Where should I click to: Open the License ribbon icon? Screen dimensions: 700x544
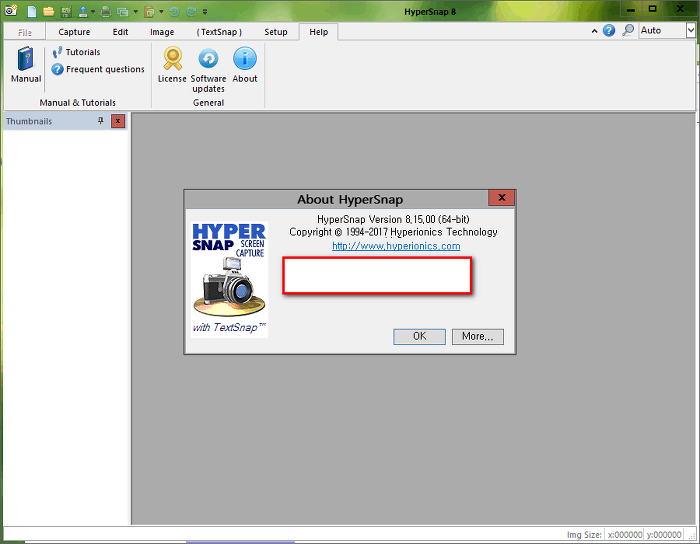coord(172,65)
